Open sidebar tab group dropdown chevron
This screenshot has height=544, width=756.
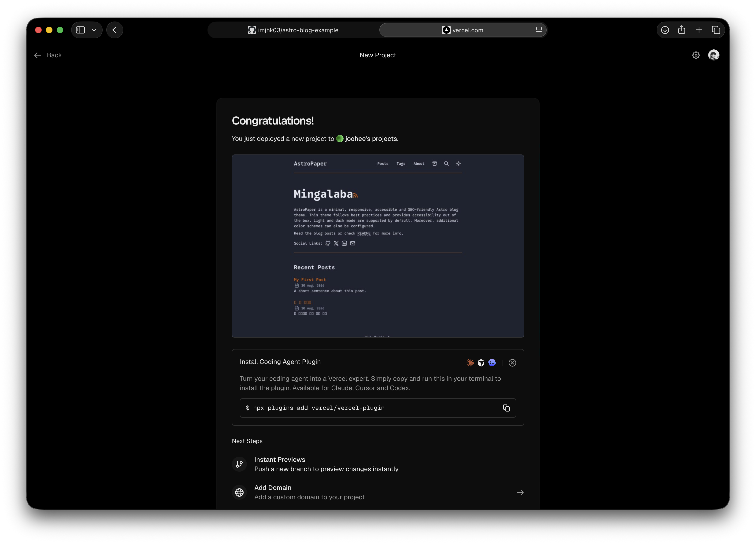94,30
